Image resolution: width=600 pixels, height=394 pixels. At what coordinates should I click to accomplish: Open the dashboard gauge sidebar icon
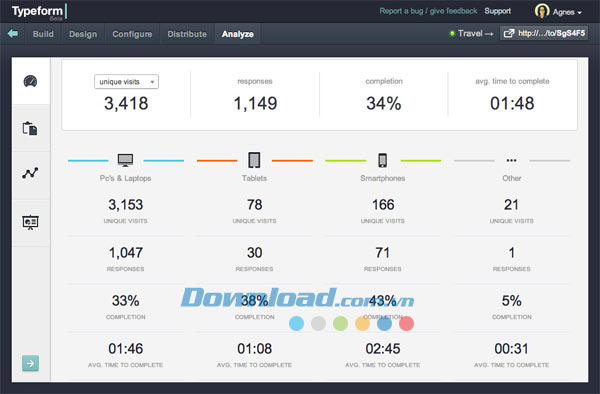tap(30, 81)
